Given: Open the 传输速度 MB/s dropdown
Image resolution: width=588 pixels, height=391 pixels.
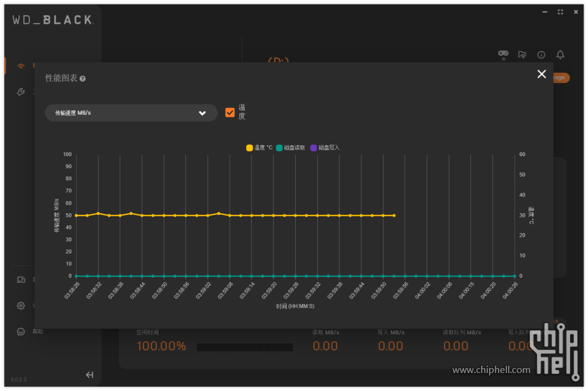Looking at the screenshot, I should 131,113.
